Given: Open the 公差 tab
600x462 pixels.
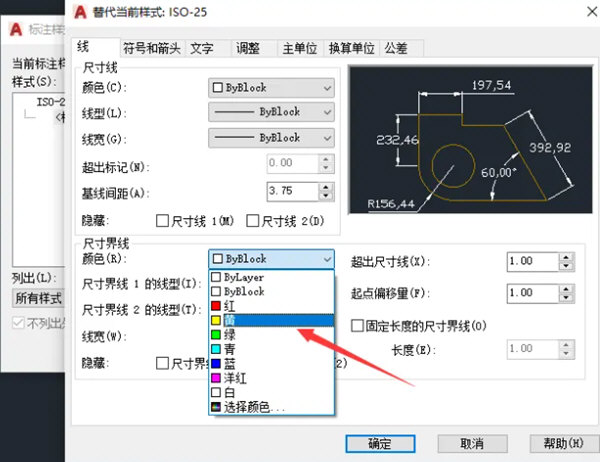Looking at the screenshot, I should point(401,49).
